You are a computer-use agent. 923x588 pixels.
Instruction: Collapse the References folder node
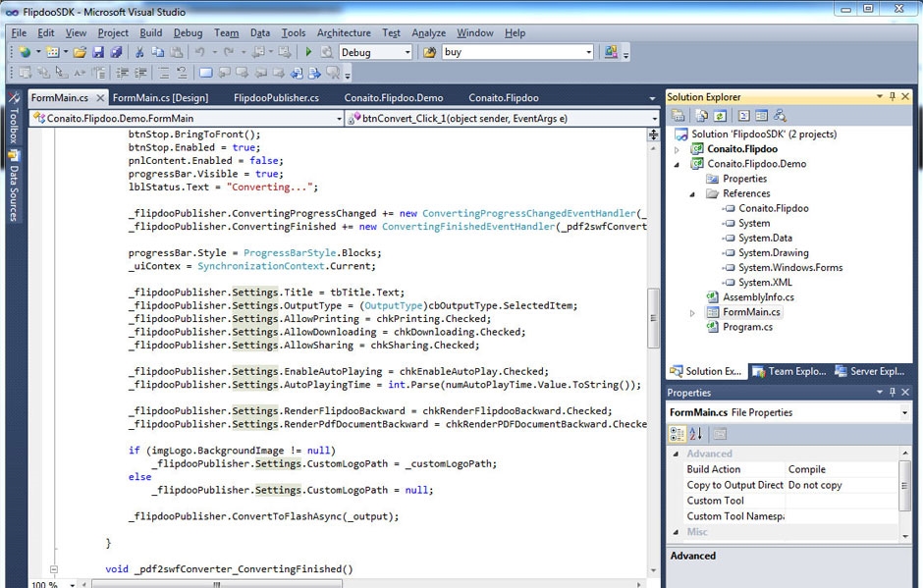[693, 193]
